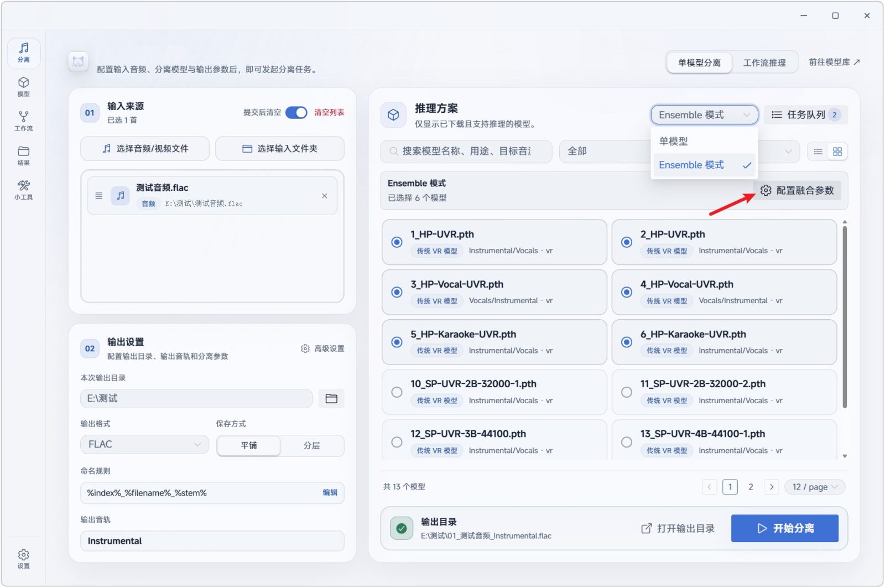Viewport: 885px width, 588px height.
Task: Click the 推理方案 cube icon
Action: [393, 115]
